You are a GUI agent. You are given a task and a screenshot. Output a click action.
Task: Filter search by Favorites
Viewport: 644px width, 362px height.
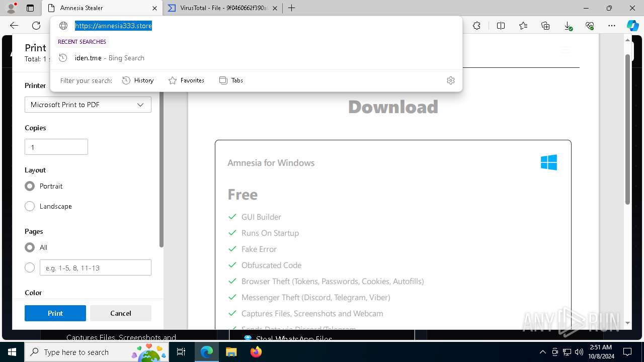[186, 80]
